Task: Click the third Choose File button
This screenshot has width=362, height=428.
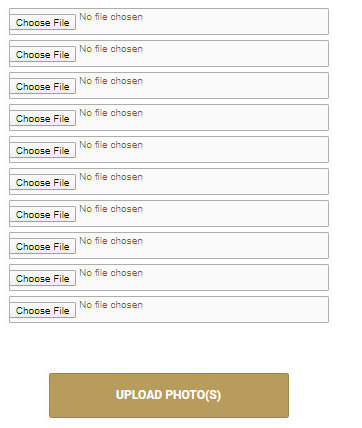Action: [43, 86]
